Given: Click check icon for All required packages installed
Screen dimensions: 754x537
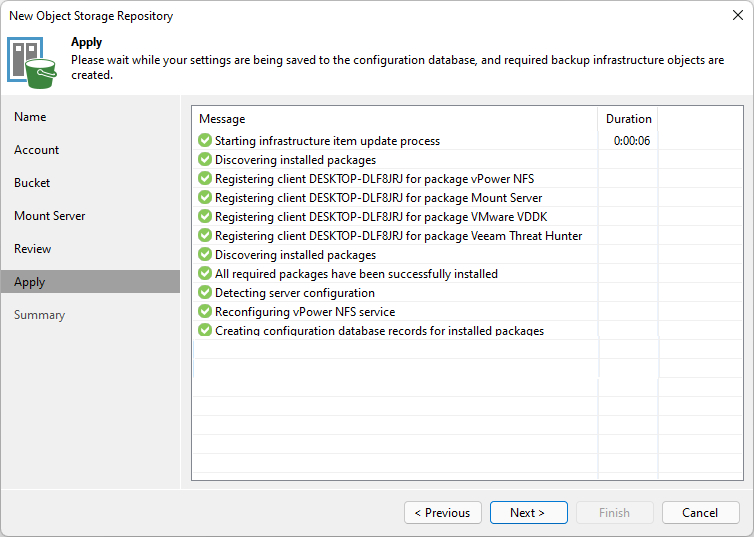Looking at the screenshot, I should (x=205, y=274).
